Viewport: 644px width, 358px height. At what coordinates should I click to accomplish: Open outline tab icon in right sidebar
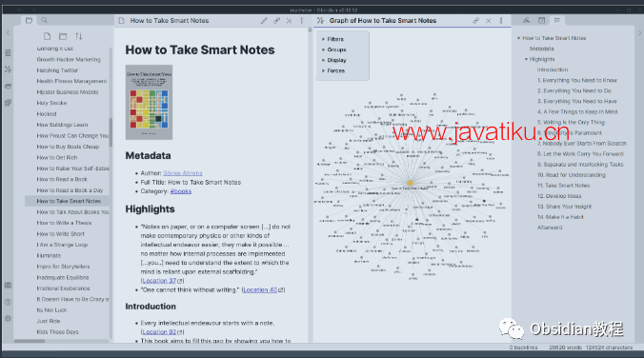click(x=557, y=20)
